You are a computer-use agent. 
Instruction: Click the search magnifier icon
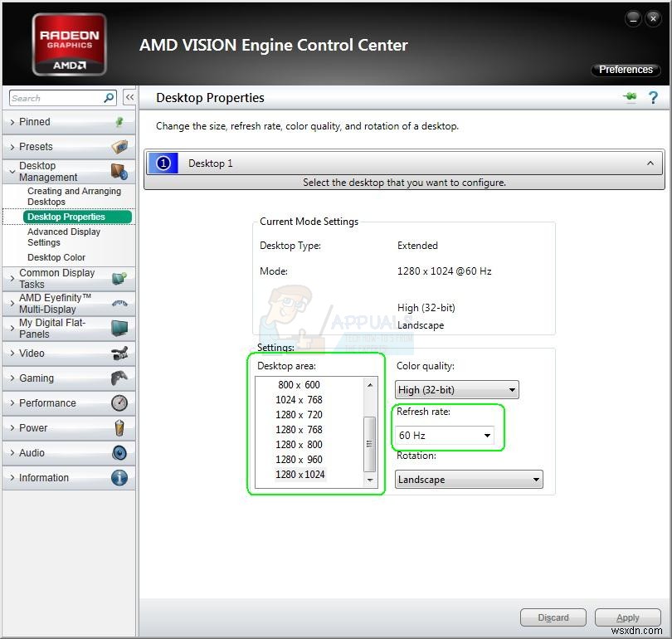(109, 98)
